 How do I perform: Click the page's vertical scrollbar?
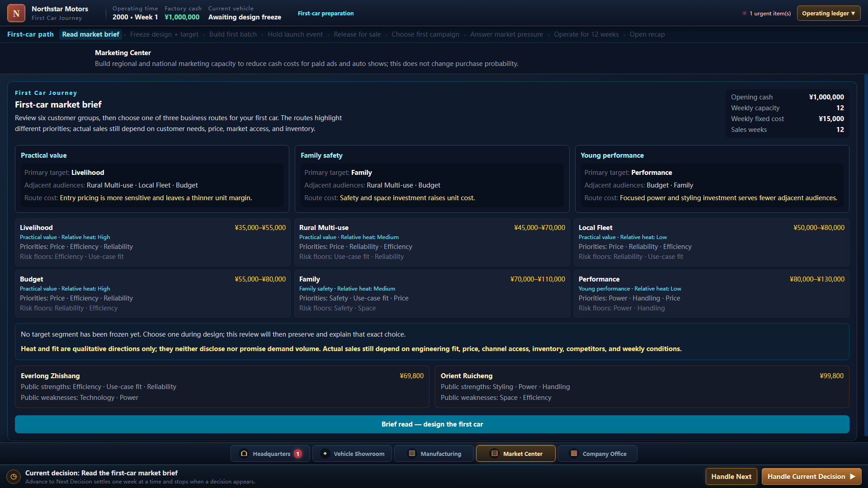coord(866,255)
